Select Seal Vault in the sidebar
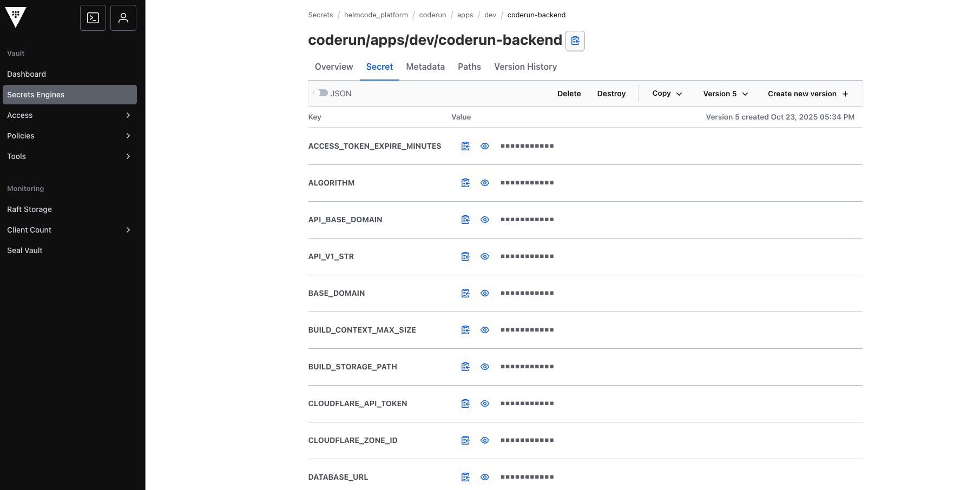Image resolution: width=980 pixels, height=490 pixels. 24,250
